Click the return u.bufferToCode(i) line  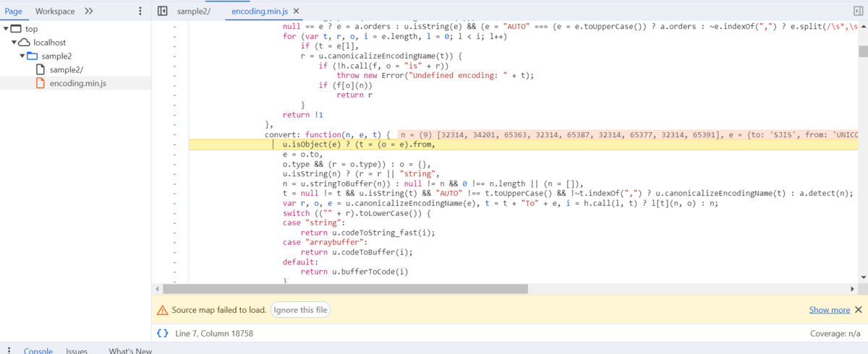354,272
